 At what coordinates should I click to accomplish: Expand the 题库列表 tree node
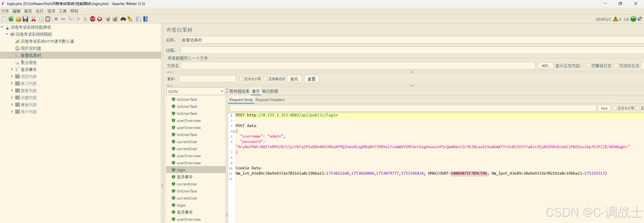pos(12,90)
